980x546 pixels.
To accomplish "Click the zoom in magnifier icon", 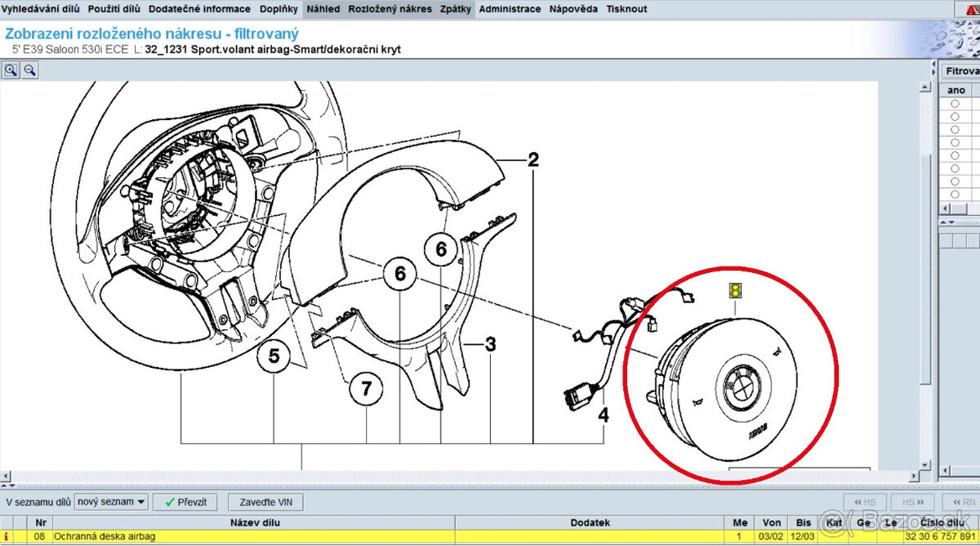I will pyautogui.click(x=11, y=70).
